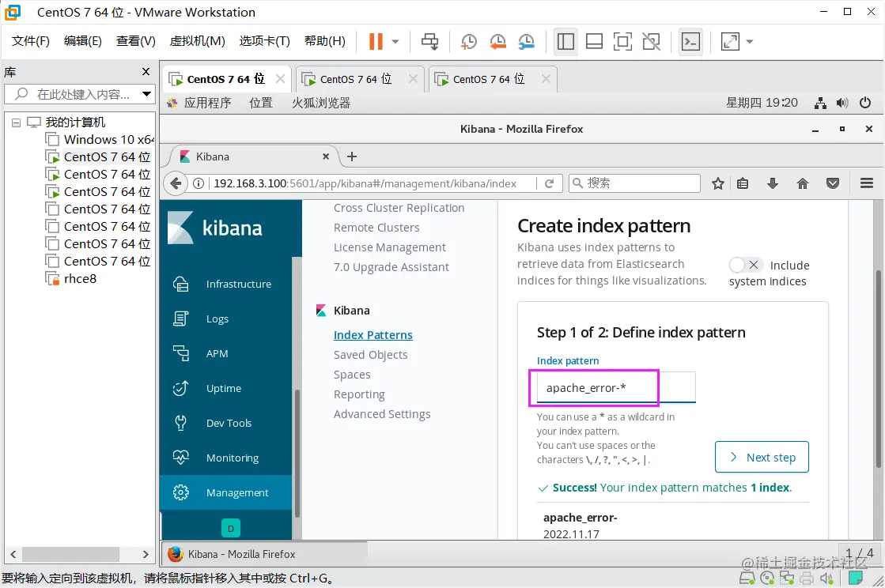Click the Index pattern input field
The width and height of the screenshot is (885, 588).
[616, 388]
